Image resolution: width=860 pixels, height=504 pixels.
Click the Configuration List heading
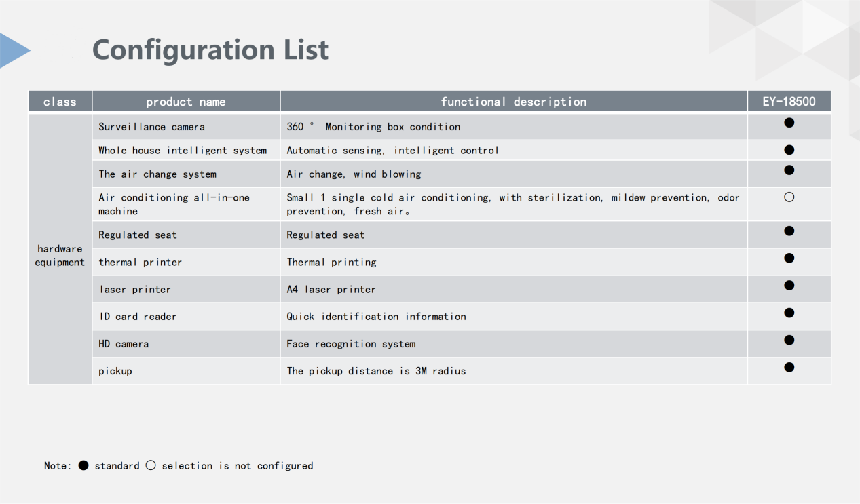(x=210, y=50)
